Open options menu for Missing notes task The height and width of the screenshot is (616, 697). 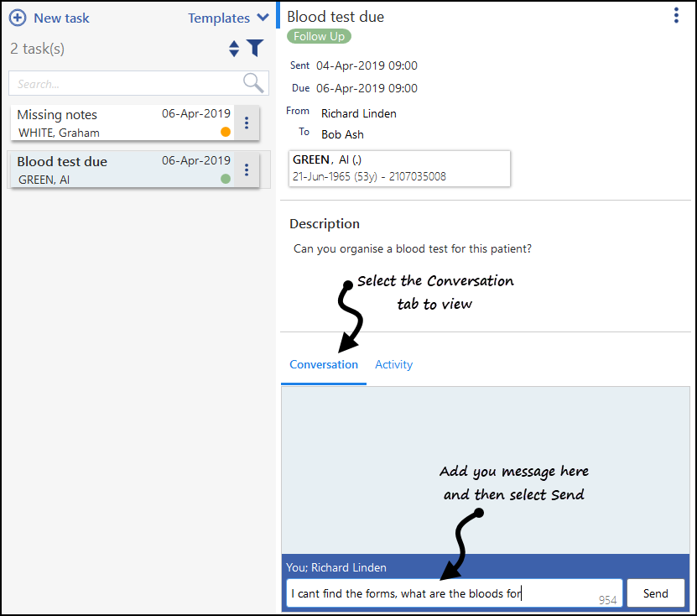(x=247, y=123)
